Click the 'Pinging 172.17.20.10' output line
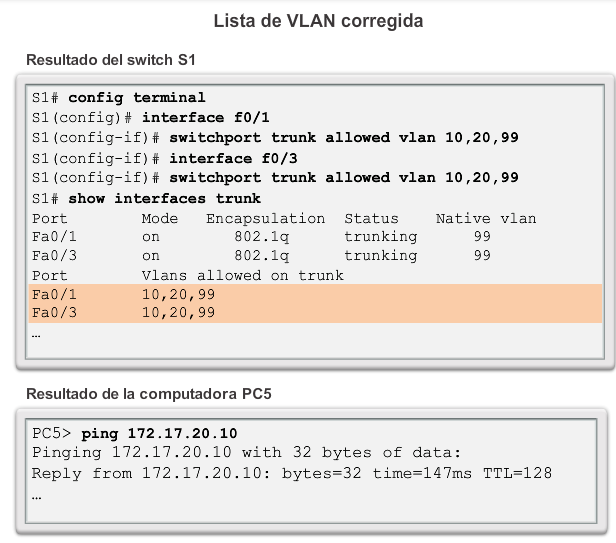 [x=246, y=452]
